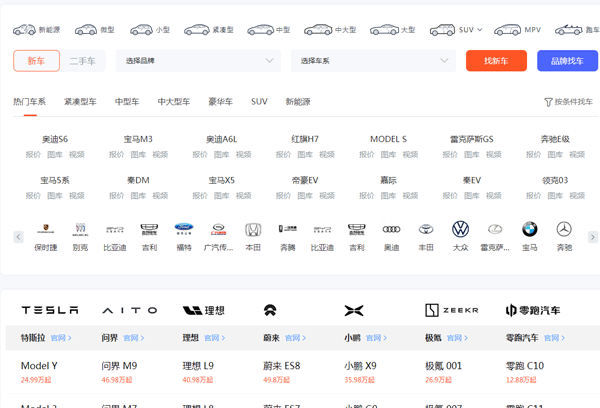Open the 选择车系 dropdown

point(373,61)
